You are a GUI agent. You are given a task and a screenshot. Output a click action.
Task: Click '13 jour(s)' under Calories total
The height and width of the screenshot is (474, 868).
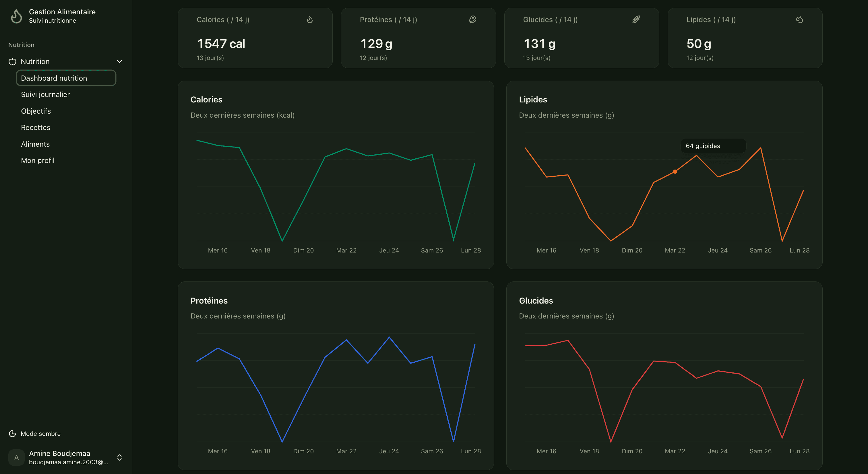(210, 58)
